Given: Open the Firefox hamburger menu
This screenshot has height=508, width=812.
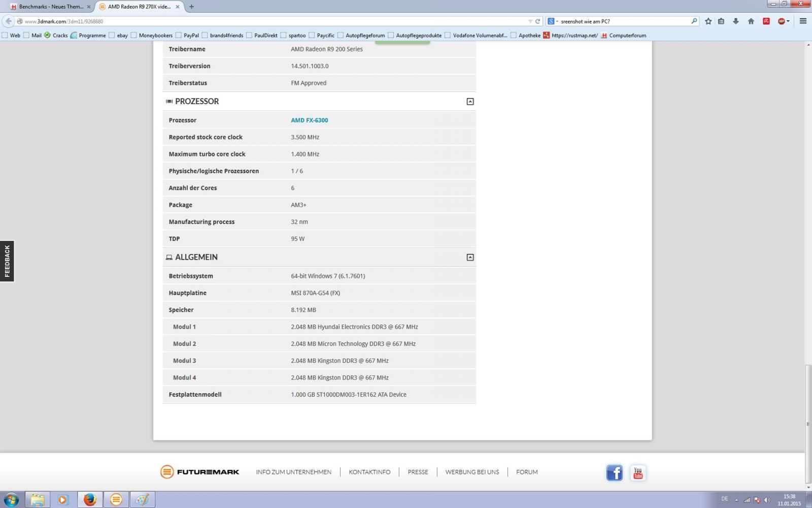Looking at the screenshot, I should (803, 21).
